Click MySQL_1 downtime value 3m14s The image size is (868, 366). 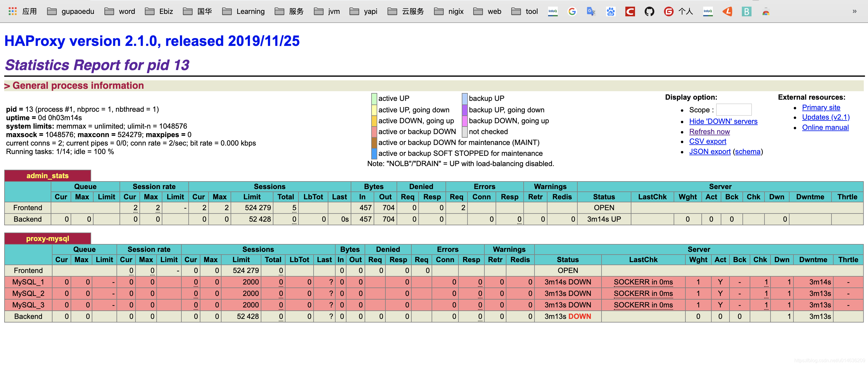pos(820,282)
